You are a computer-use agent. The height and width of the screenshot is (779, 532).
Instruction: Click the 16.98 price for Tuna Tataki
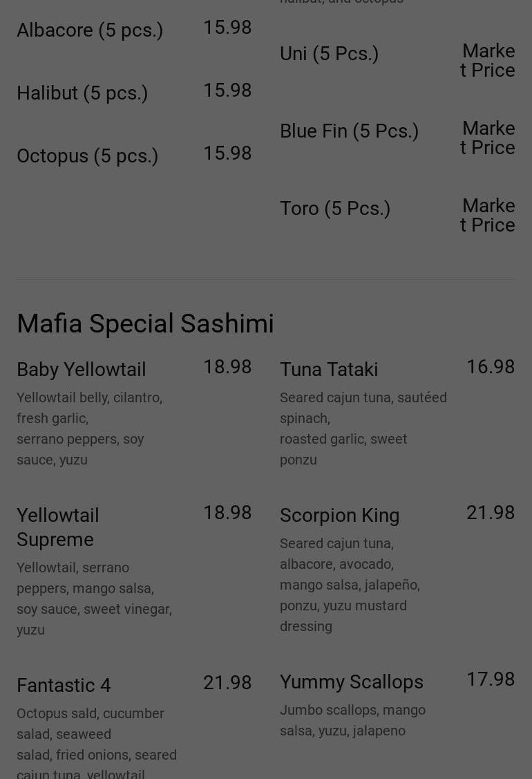(490, 367)
